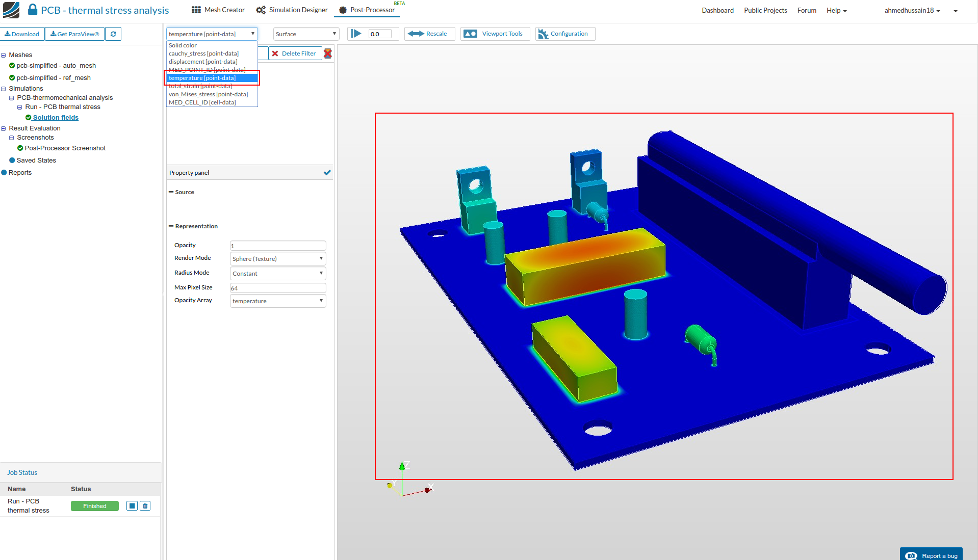Collapse the Representation section

tap(171, 226)
